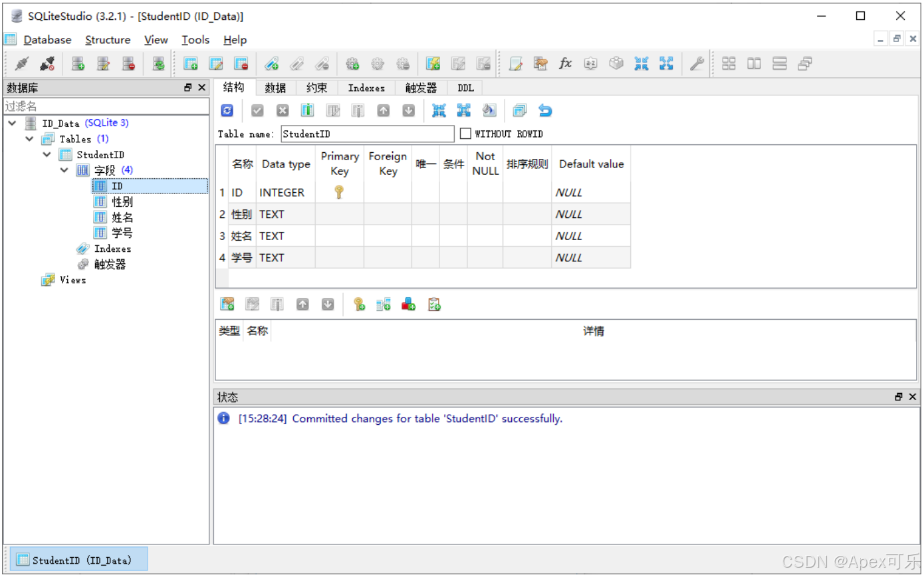924x577 pixels.
Task: Undock the 状态 status panel
Action: 899,397
